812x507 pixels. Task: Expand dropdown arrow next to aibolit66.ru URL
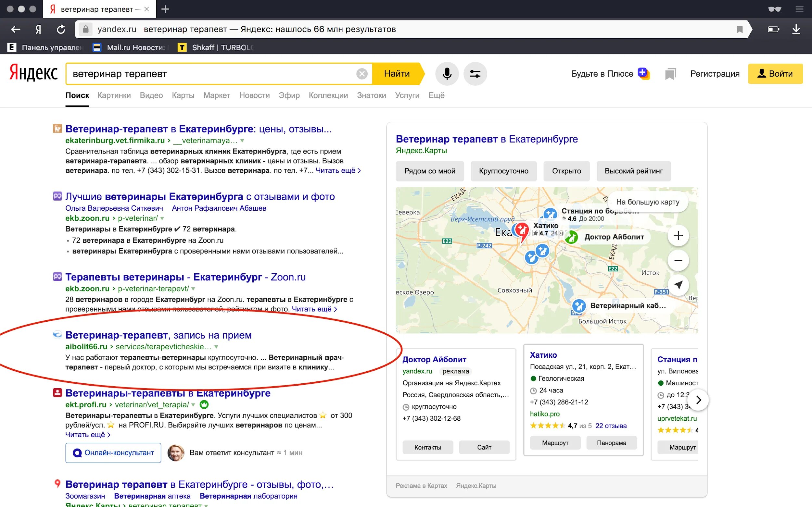coord(216,347)
